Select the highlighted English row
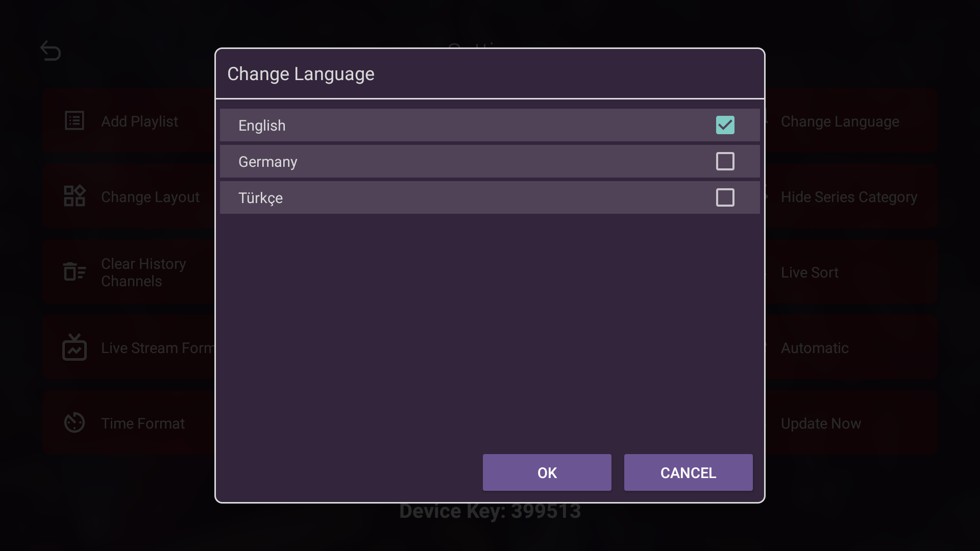The width and height of the screenshot is (980, 551). (x=459, y=125)
